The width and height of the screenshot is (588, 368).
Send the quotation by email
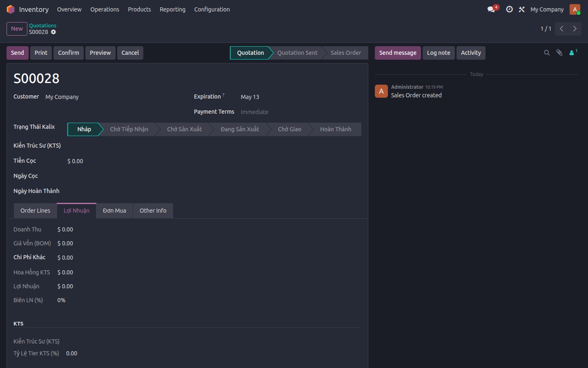pos(18,53)
